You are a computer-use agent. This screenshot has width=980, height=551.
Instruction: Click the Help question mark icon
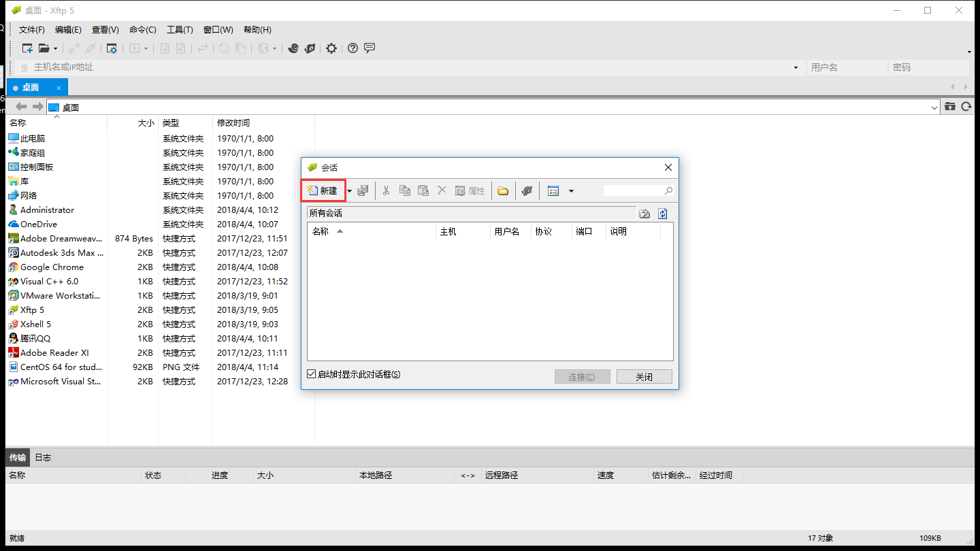[x=353, y=48]
